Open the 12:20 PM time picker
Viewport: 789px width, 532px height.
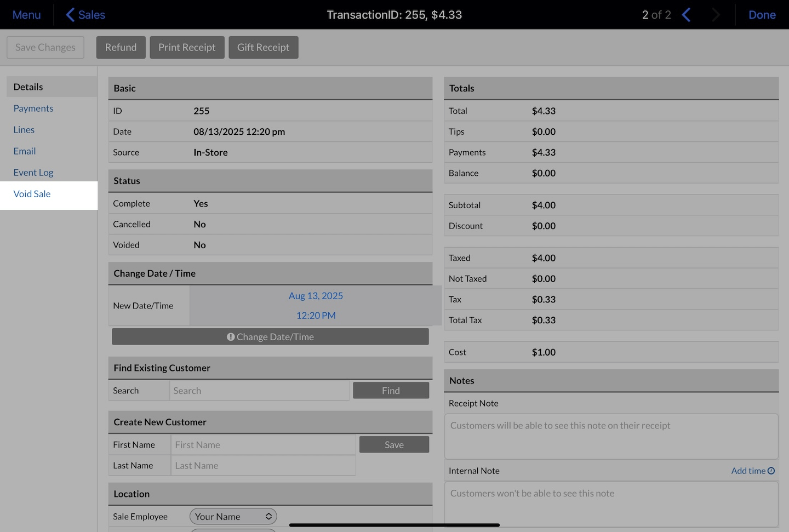click(x=316, y=316)
